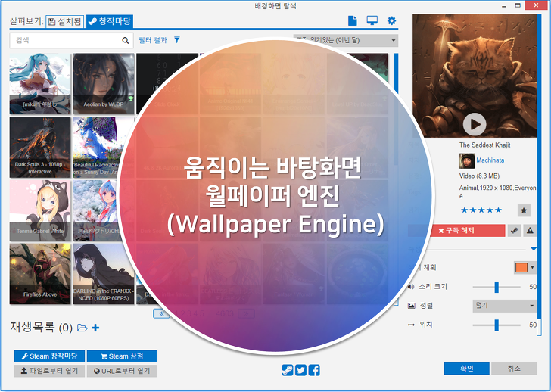
Task: Open the popularity sort dropdown
Action: [346, 40]
